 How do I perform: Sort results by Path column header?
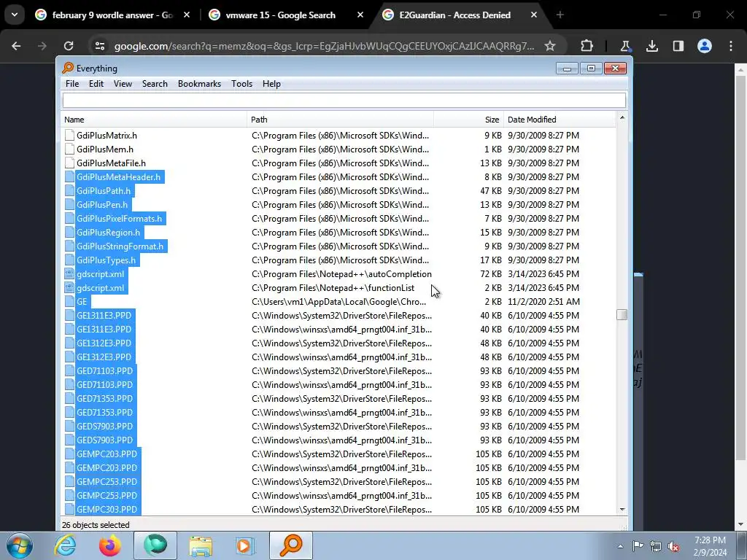pos(340,120)
